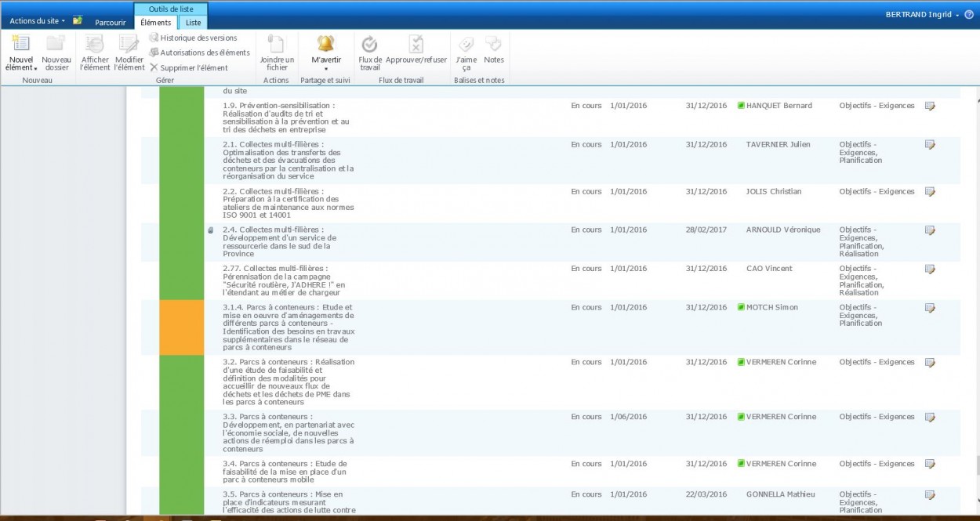Image resolution: width=980 pixels, height=521 pixels.
Task: Click the attachment paperclip icon on row 2.4
Action: pos(210,230)
